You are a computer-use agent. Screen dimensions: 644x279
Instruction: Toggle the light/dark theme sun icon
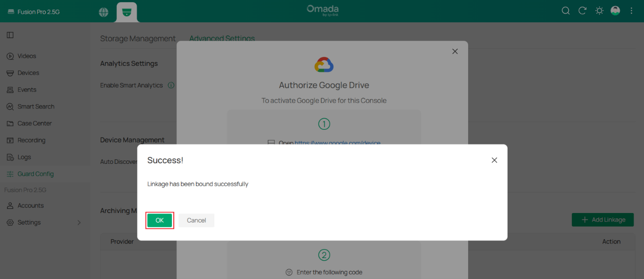point(599,11)
